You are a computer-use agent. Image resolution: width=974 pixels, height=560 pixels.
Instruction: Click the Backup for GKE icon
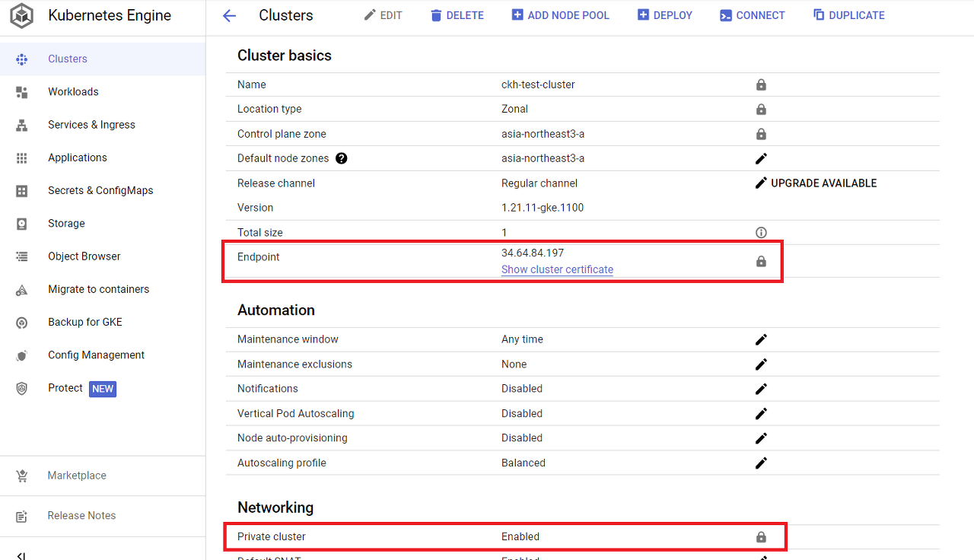22,323
